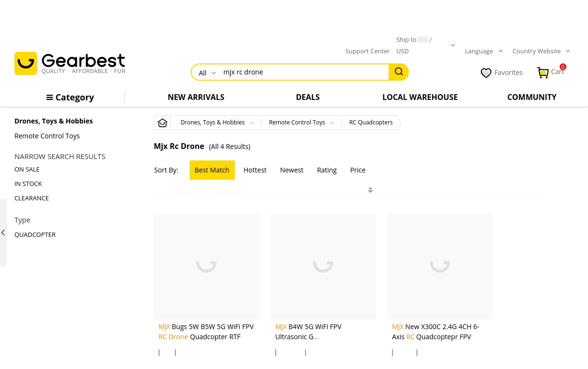Open Favorites via the heart icon
This screenshot has width=588, height=369.
486,73
